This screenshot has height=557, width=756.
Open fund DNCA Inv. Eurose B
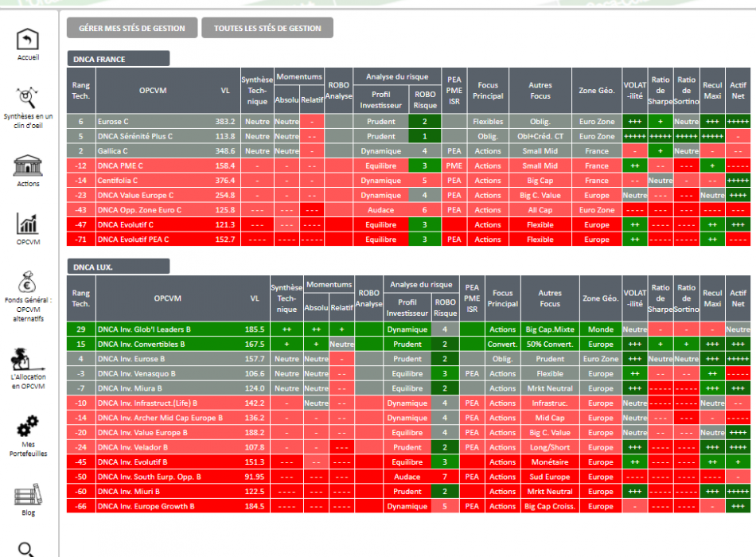pos(131,359)
